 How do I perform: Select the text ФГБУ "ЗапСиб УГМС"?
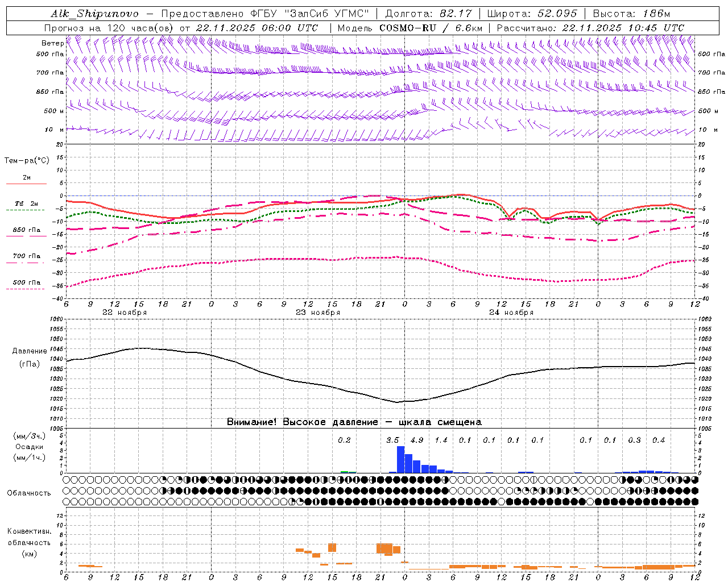pos(309,14)
